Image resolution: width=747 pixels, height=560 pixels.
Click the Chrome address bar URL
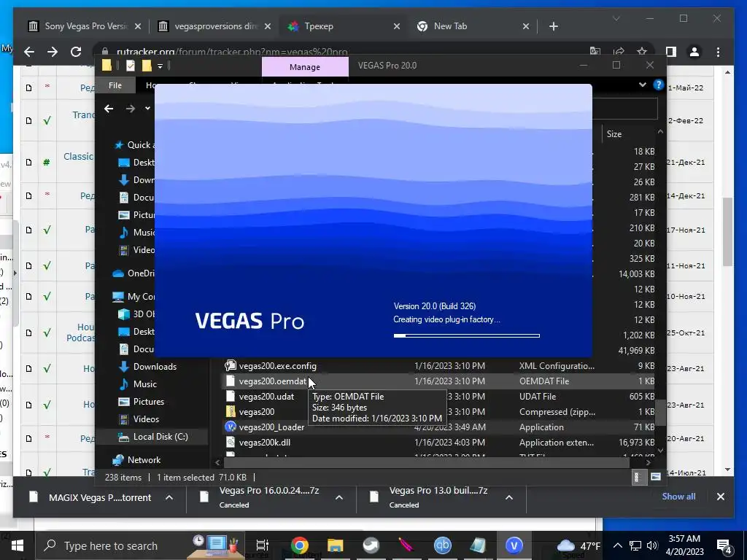click(x=231, y=52)
